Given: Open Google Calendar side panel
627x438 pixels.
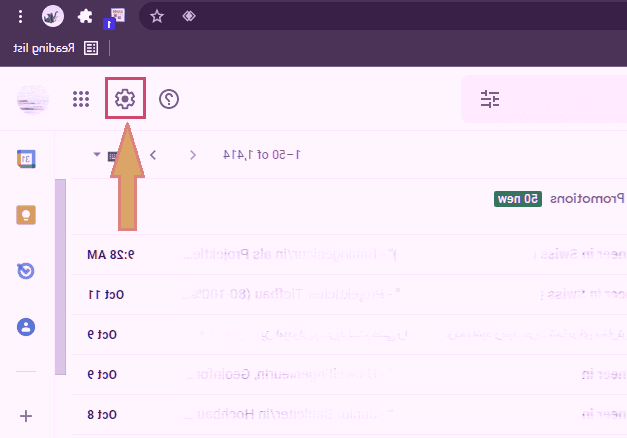Looking at the screenshot, I should click(27, 159).
